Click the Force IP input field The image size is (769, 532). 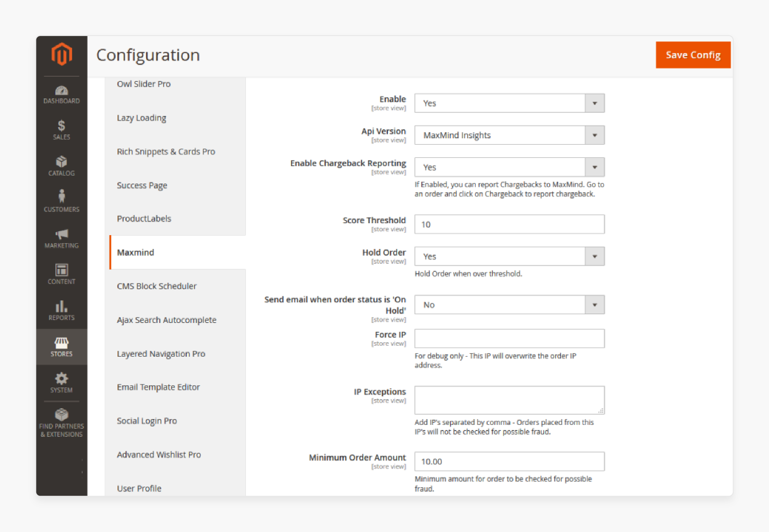click(510, 338)
